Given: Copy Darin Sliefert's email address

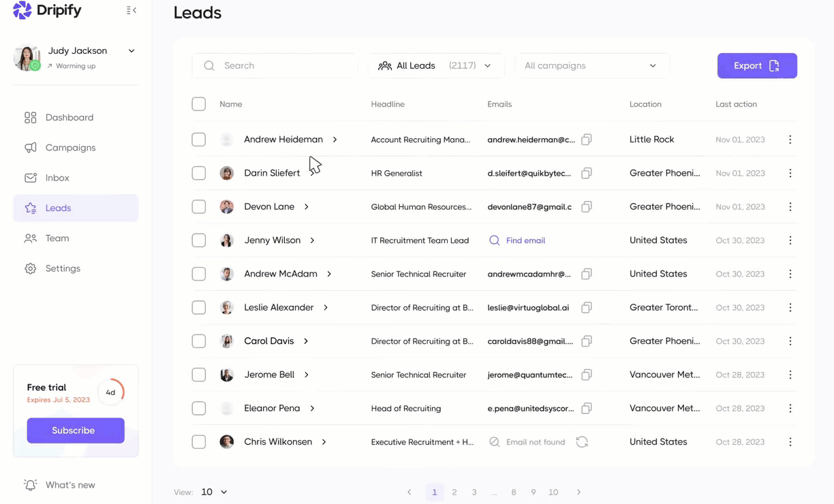Looking at the screenshot, I should [x=587, y=173].
